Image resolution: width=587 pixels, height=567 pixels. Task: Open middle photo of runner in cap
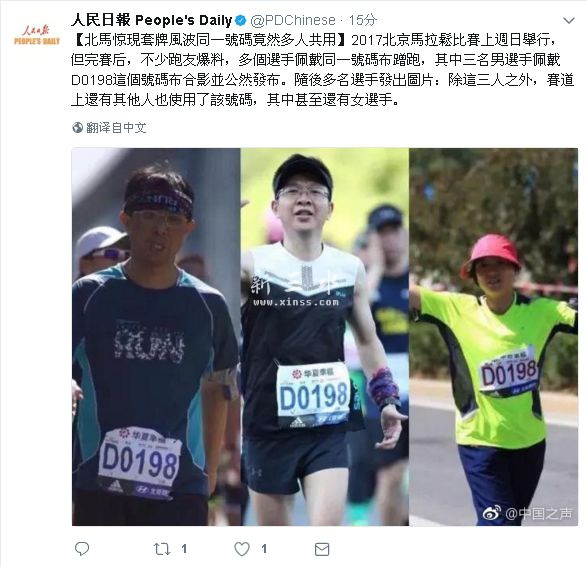click(x=325, y=337)
